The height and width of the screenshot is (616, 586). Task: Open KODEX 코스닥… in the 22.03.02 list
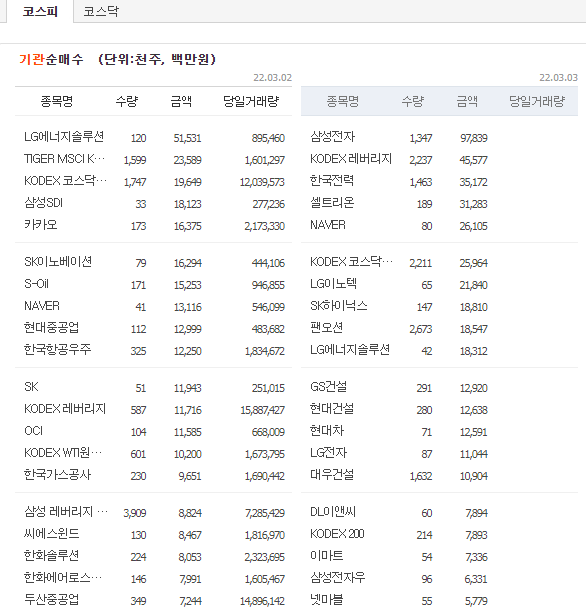(66, 181)
